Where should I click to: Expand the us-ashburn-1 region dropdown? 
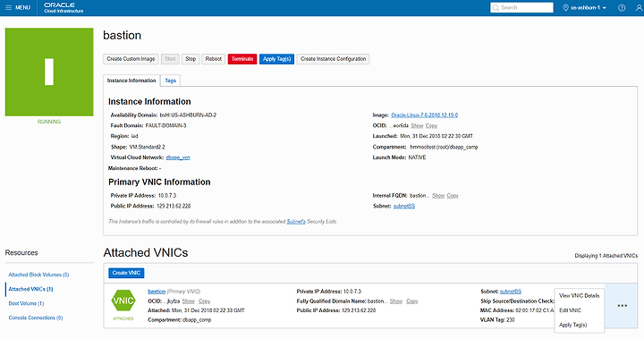tap(584, 8)
